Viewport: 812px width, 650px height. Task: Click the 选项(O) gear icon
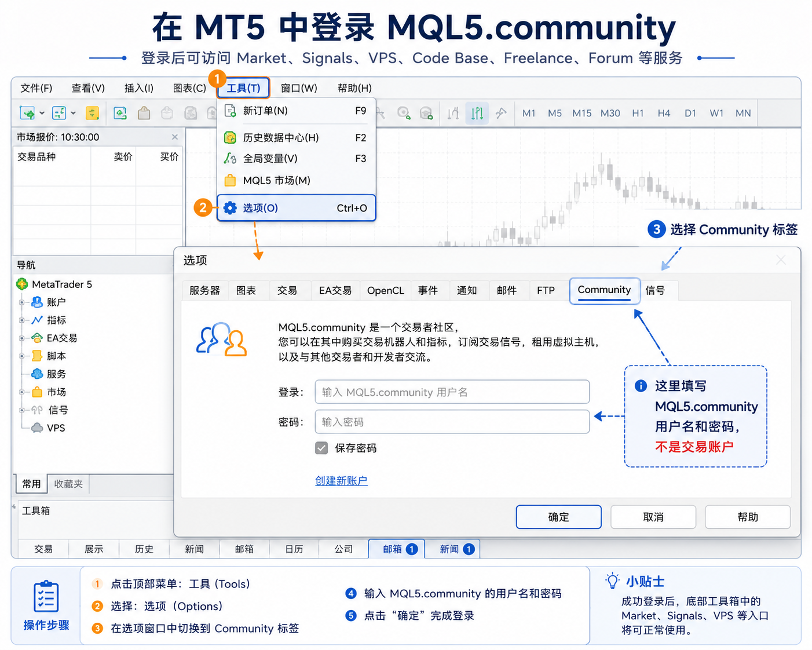tap(230, 208)
